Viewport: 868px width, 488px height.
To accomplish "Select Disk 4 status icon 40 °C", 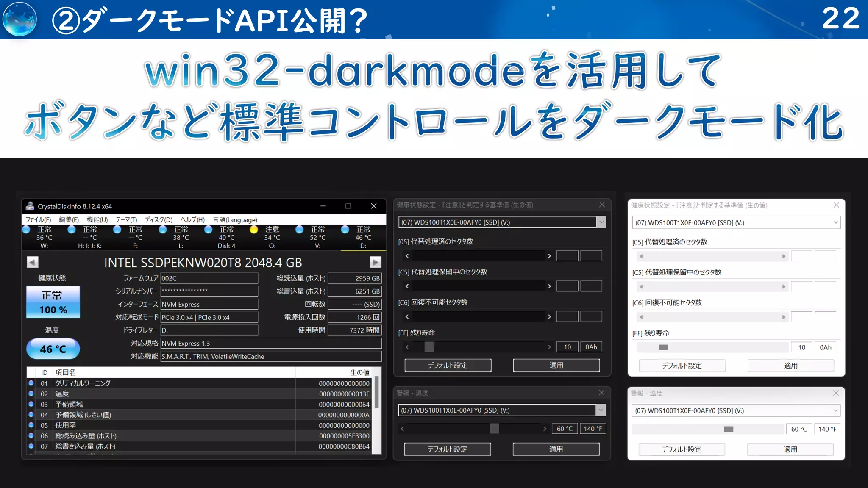I will pyautogui.click(x=208, y=229).
